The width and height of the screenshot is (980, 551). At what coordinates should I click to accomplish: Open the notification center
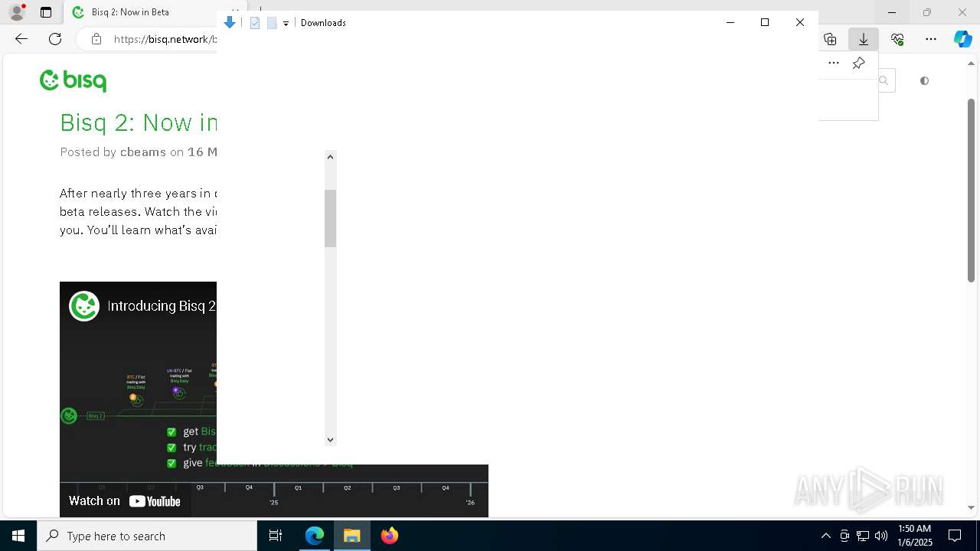click(955, 536)
